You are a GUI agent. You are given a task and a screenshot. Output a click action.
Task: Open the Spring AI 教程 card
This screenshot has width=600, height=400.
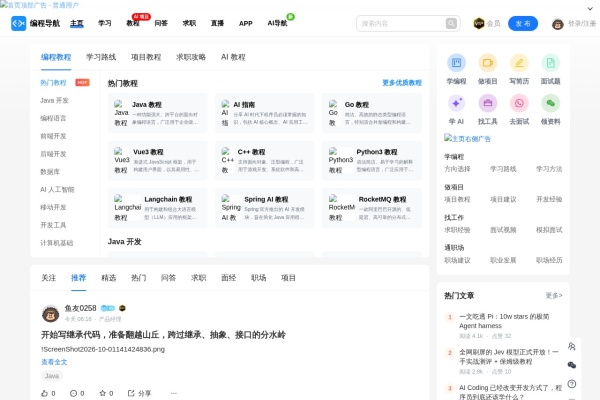265,208
